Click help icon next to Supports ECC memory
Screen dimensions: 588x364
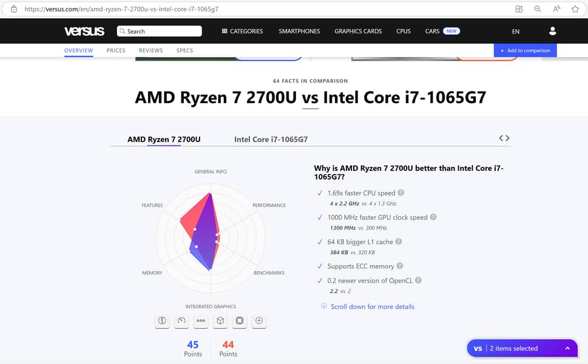click(x=400, y=266)
